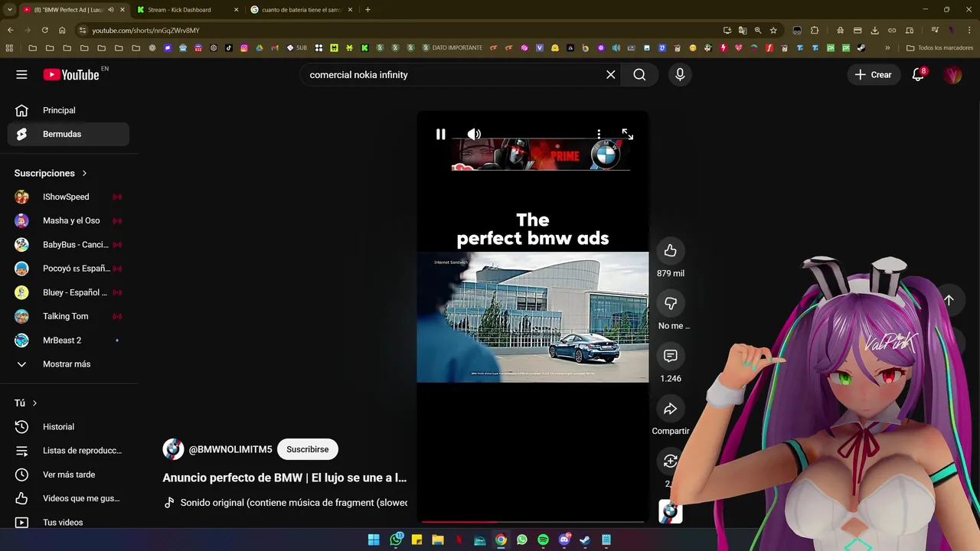980x551 pixels.
Task: Expand Mostrar más subscriptions
Action: tap(69, 364)
